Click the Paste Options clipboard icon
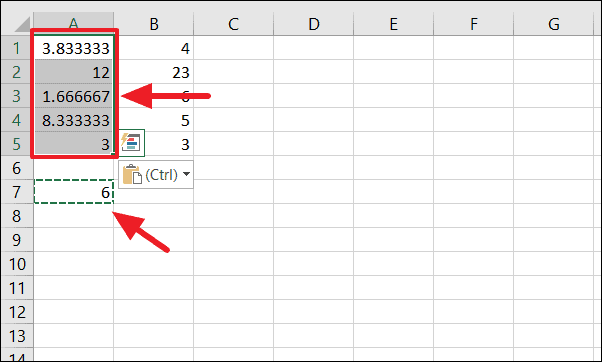This screenshot has width=602, height=362. tap(132, 175)
